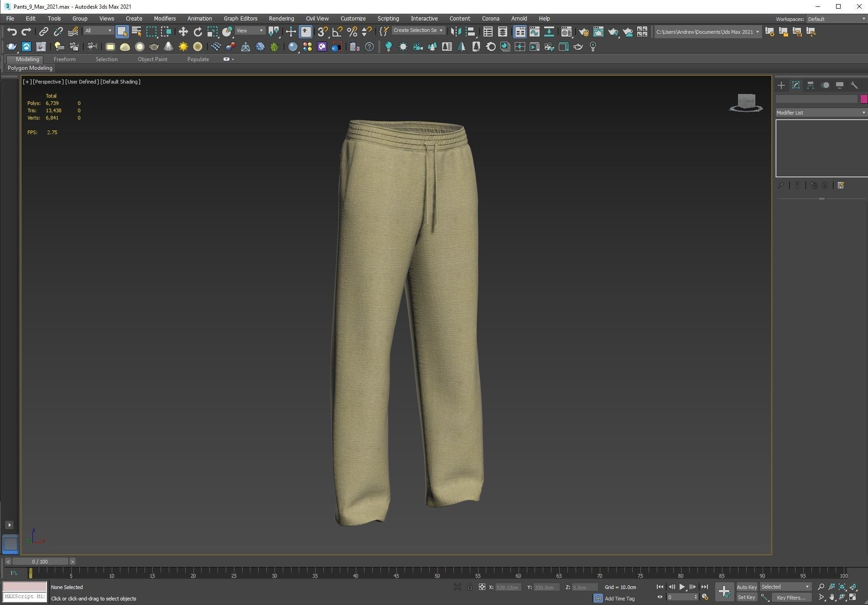868x605 pixels.
Task: Click the Polygon Modeling panel button
Action: (x=30, y=68)
